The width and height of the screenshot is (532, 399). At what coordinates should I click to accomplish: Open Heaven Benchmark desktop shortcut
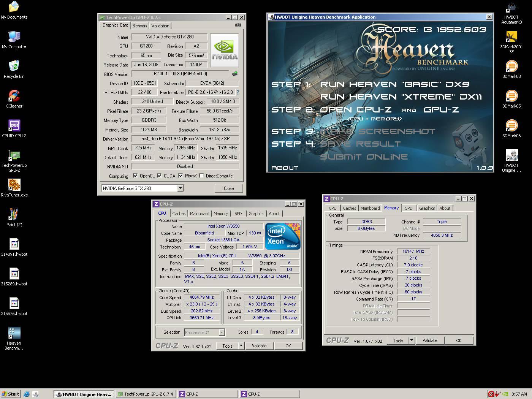[x=14, y=339]
